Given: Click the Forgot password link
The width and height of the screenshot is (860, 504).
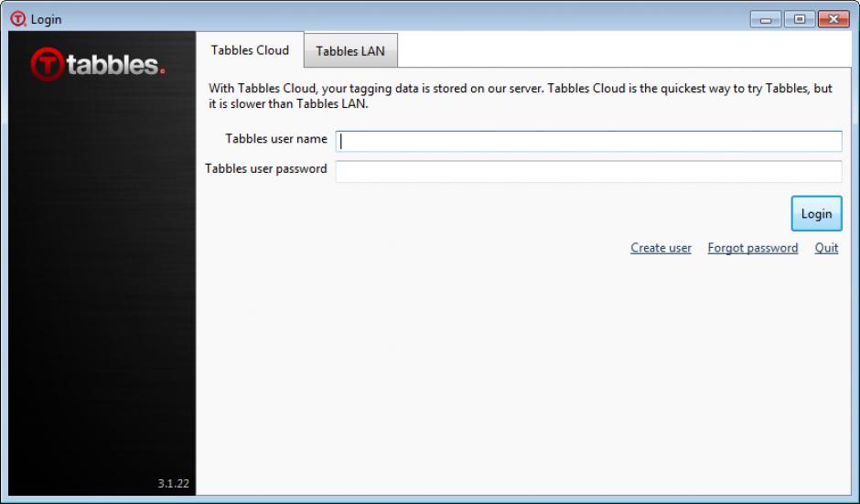Looking at the screenshot, I should pos(752,248).
